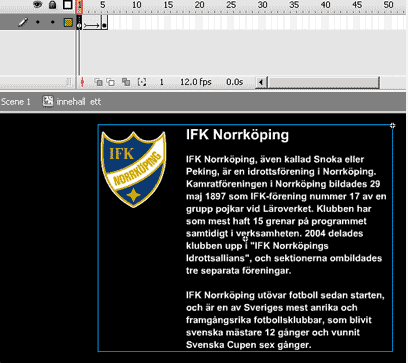Click the innehall ett symbol icon
The image size is (408, 363).
coord(48,101)
